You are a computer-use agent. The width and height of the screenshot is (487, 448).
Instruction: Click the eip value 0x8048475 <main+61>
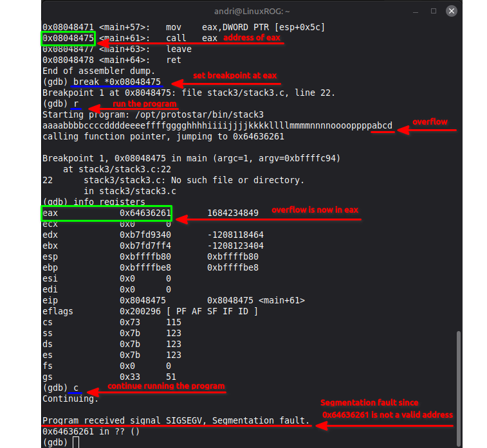coord(256,301)
